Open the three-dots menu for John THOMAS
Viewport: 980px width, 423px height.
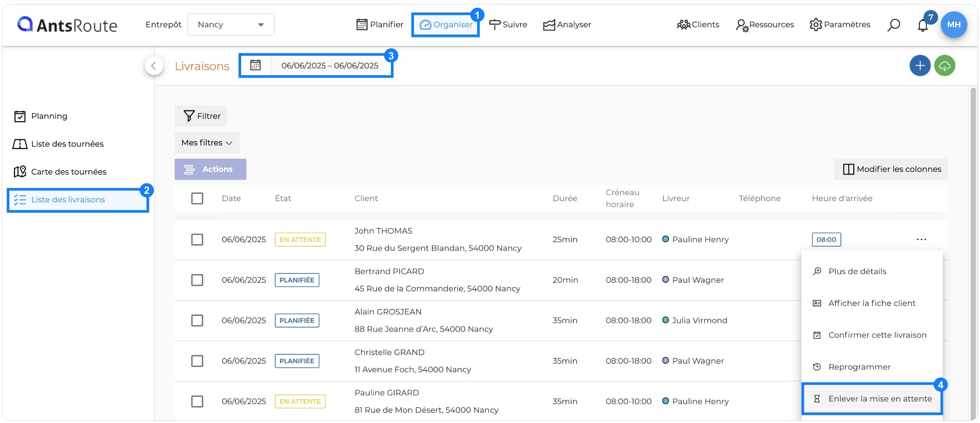point(921,239)
